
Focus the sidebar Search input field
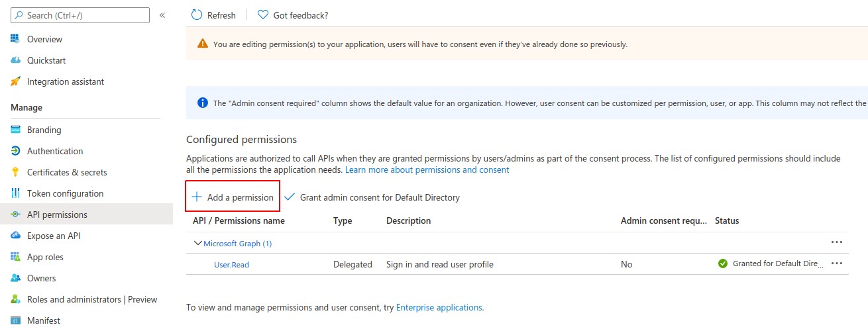click(85, 15)
